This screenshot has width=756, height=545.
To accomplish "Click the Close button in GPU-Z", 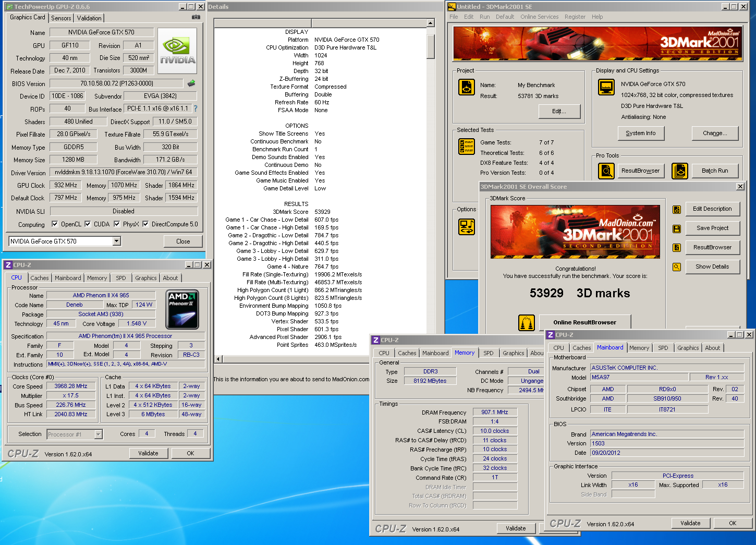I will pos(183,241).
